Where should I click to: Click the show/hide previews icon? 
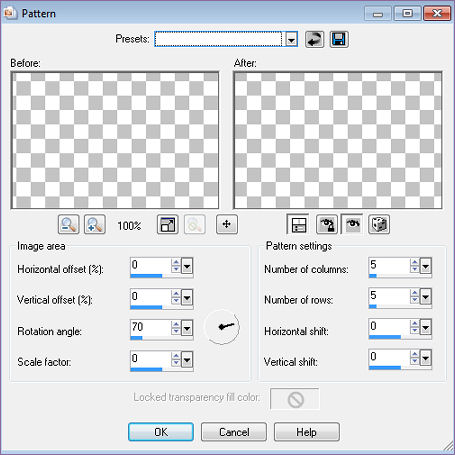299,224
